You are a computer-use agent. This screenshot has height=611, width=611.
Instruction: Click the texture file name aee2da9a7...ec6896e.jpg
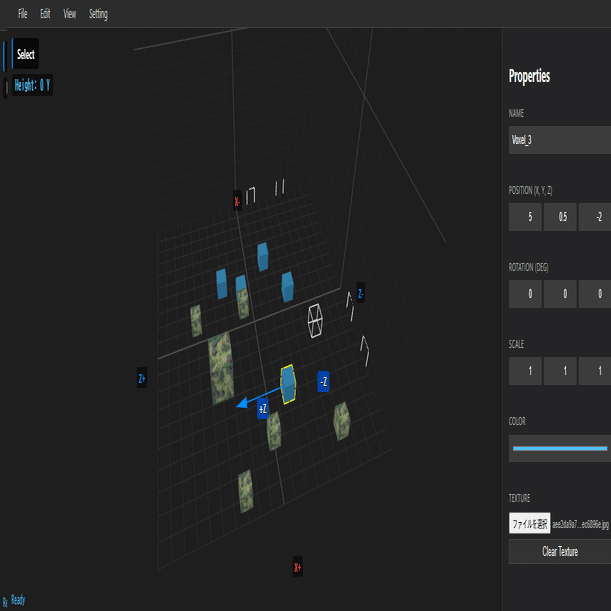coord(580,524)
